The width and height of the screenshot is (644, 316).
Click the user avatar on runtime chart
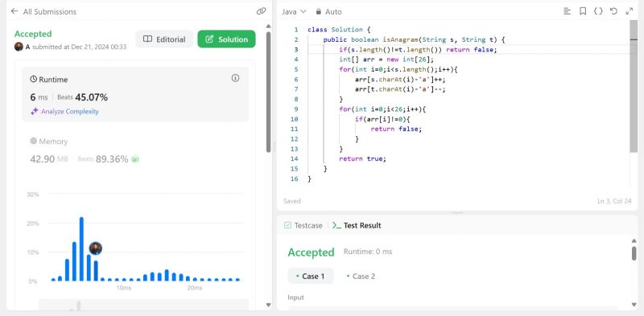click(x=95, y=248)
